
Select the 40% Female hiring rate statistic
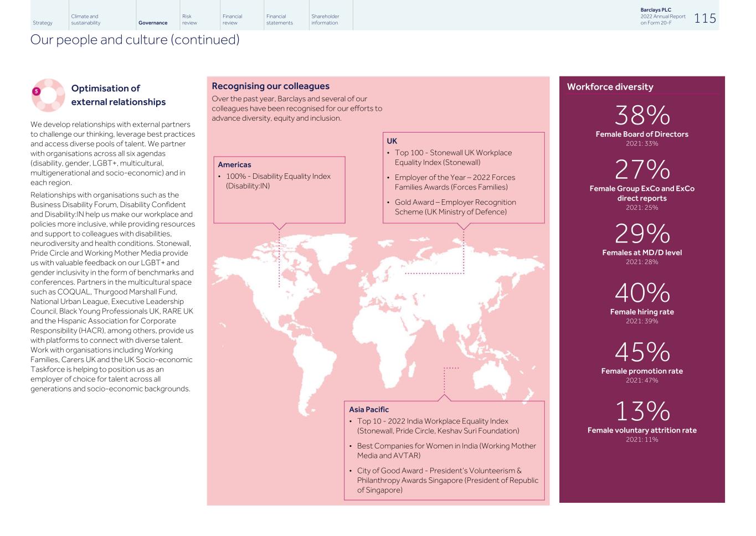pyautogui.click(x=642, y=294)
